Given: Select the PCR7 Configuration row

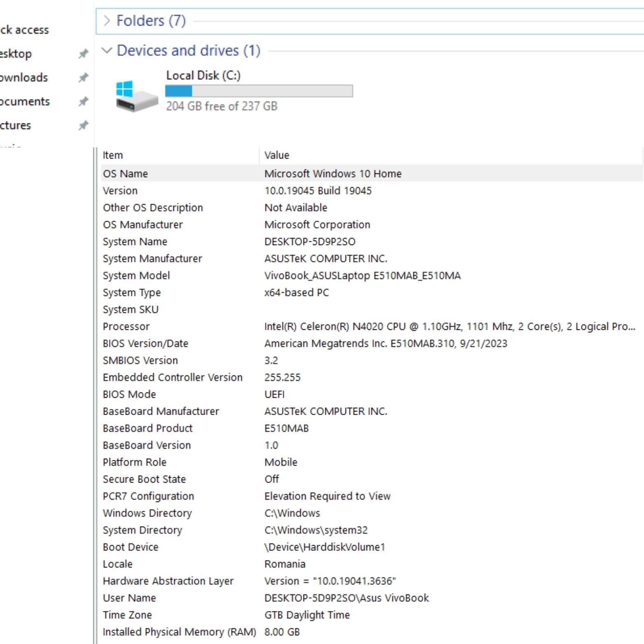Looking at the screenshot, I should [x=372, y=496].
